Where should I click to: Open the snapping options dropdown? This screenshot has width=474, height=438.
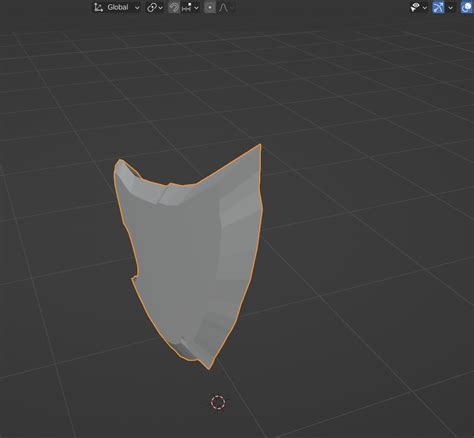click(190, 7)
